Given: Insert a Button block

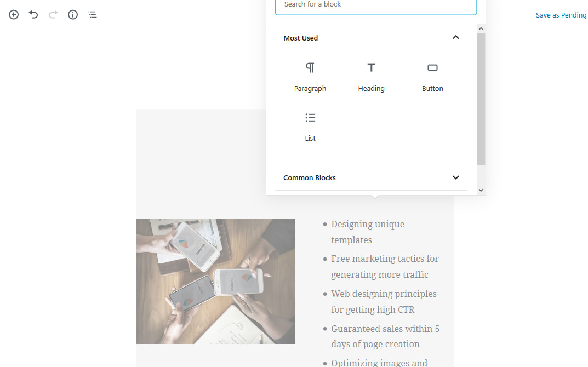Looking at the screenshot, I should pyautogui.click(x=432, y=76).
